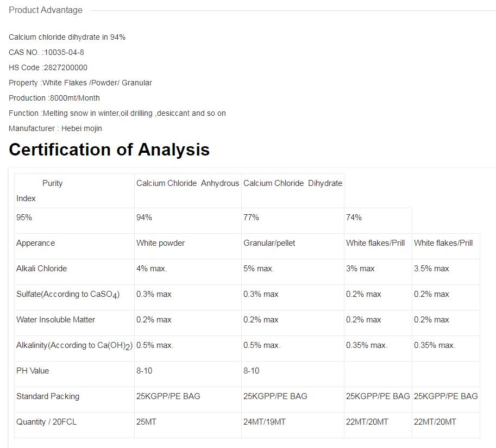Click the Product Advantage section heading
The width and height of the screenshot is (496, 448).
pos(46,10)
